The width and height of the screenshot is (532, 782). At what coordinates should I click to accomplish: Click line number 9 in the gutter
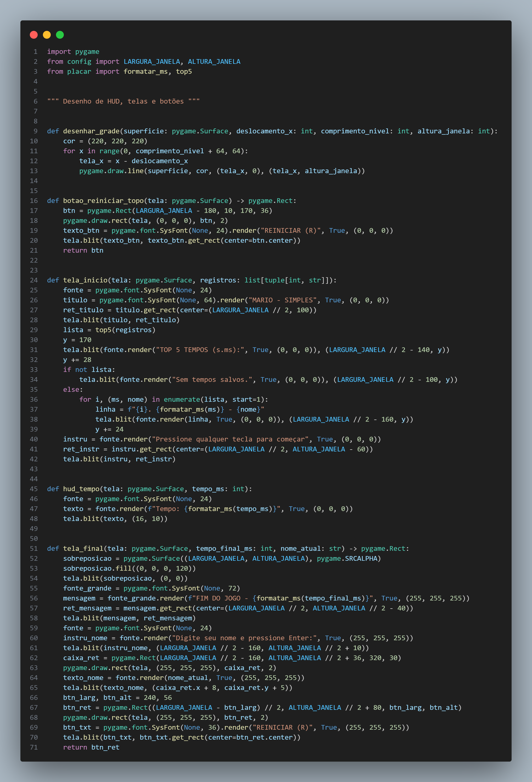[x=35, y=131]
